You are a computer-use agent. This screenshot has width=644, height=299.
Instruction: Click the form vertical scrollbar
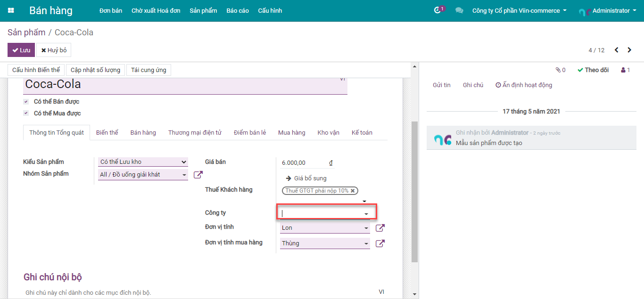click(415, 191)
